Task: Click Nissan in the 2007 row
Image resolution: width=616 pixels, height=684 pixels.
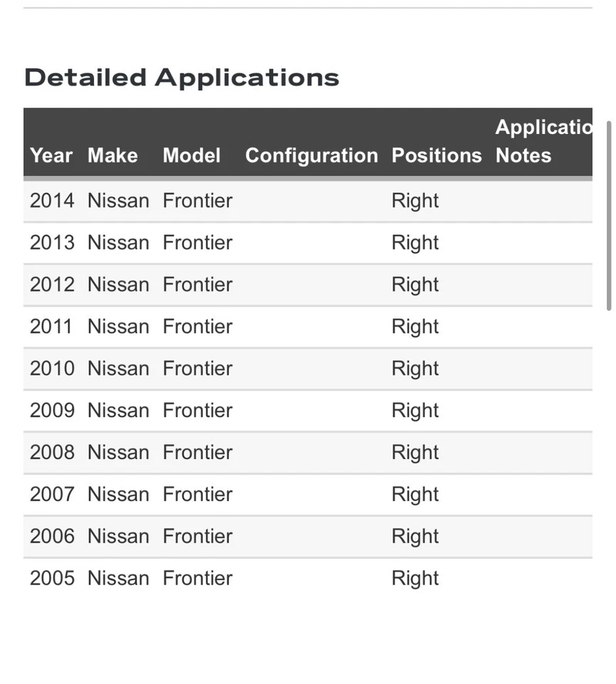Action: (118, 495)
